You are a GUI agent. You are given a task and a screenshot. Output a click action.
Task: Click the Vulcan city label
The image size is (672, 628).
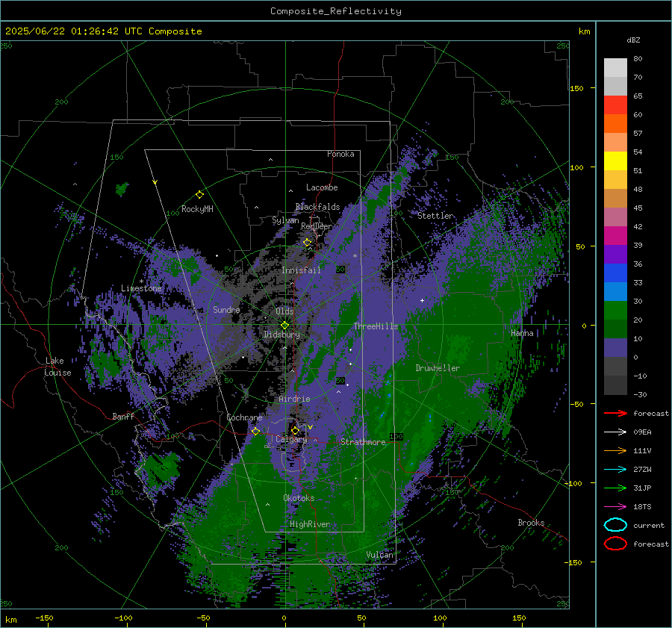point(380,555)
